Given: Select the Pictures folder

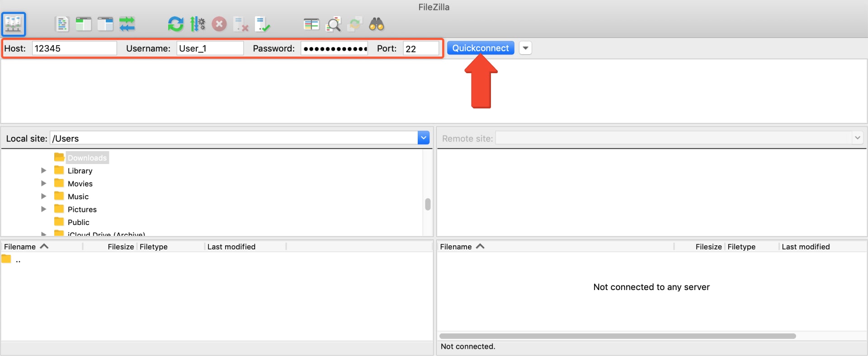Looking at the screenshot, I should coord(82,209).
